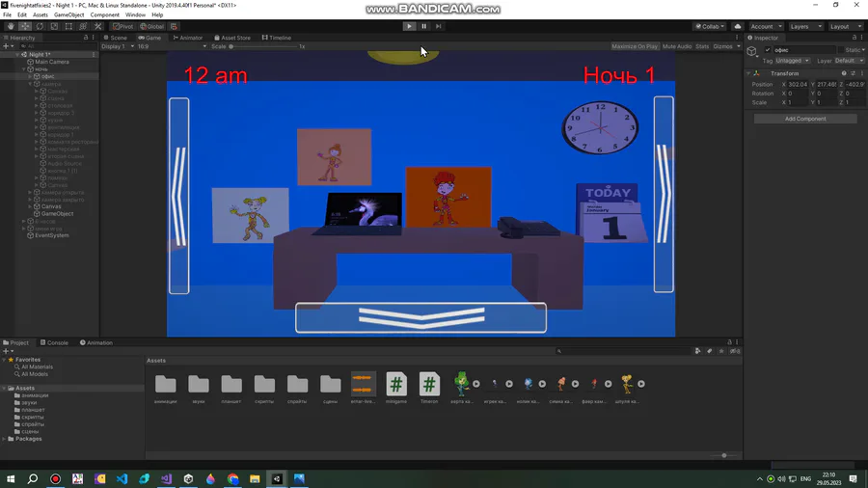Toggle hidden packages visibility in Project panel

point(735,351)
